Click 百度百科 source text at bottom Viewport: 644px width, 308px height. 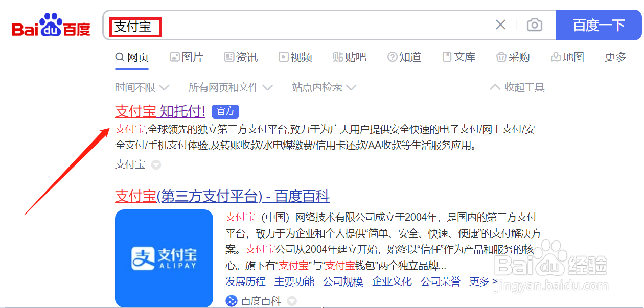[261, 301]
